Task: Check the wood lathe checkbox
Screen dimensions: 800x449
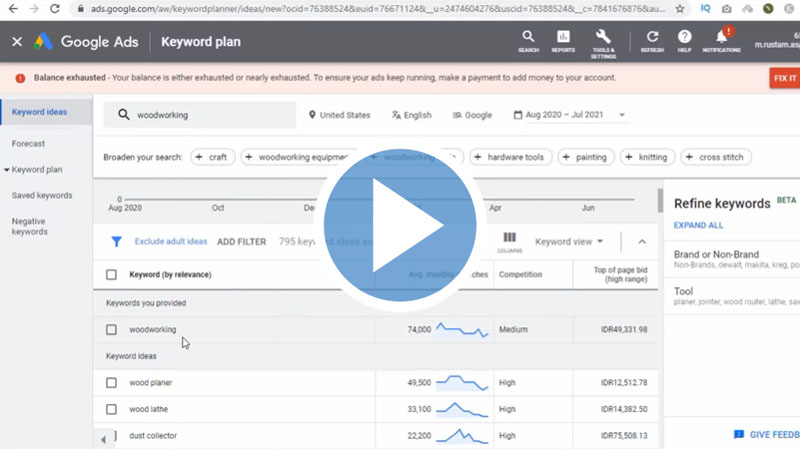Action: coord(111,409)
